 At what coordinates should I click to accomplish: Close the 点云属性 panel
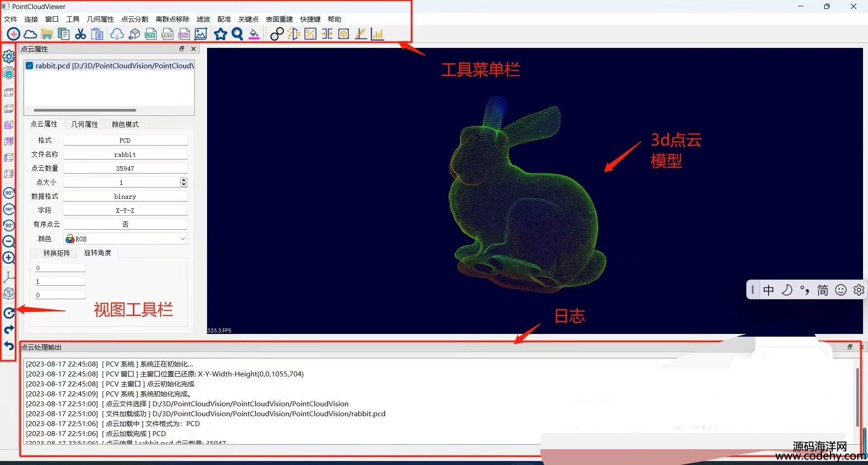(193, 49)
